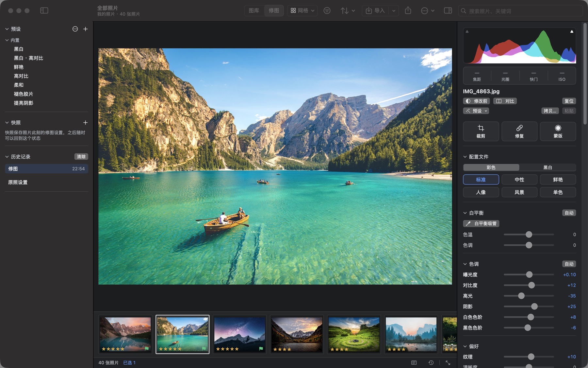Clear history with 清除 button
Image resolution: width=588 pixels, height=368 pixels.
[81, 157]
